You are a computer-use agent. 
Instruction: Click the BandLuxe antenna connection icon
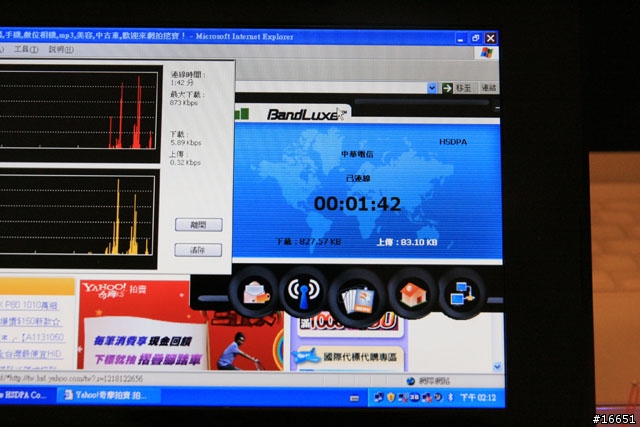304,293
